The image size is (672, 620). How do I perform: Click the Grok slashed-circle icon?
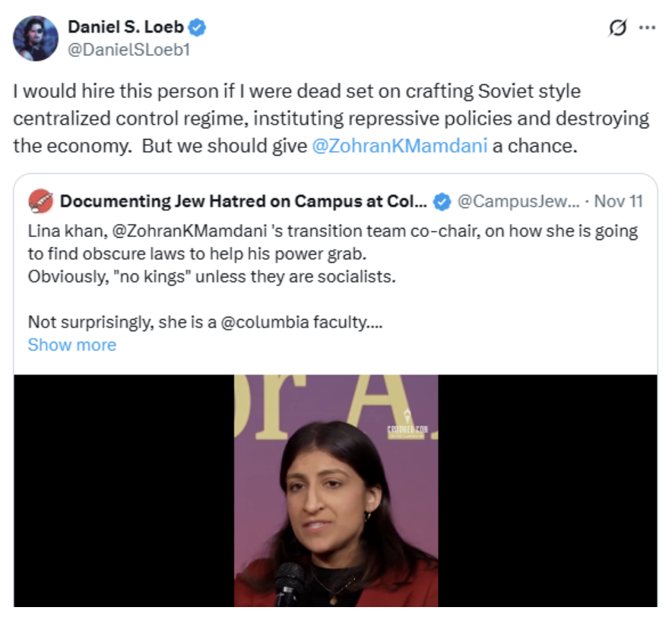click(x=617, y=28)
